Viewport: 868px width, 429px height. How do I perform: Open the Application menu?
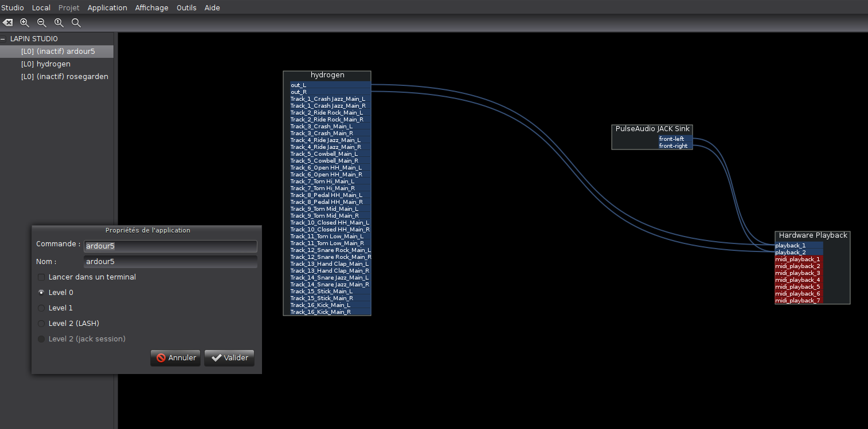pyautogui.click(x=107, y=7)
